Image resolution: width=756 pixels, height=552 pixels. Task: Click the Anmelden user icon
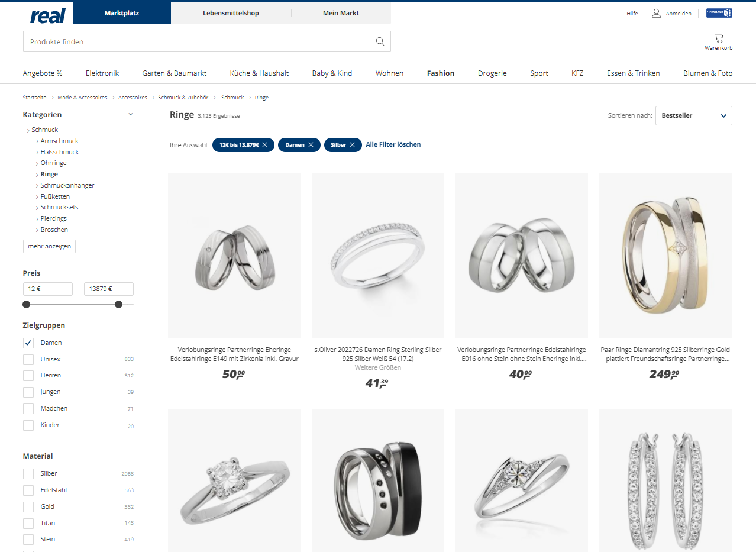(656, 13)
